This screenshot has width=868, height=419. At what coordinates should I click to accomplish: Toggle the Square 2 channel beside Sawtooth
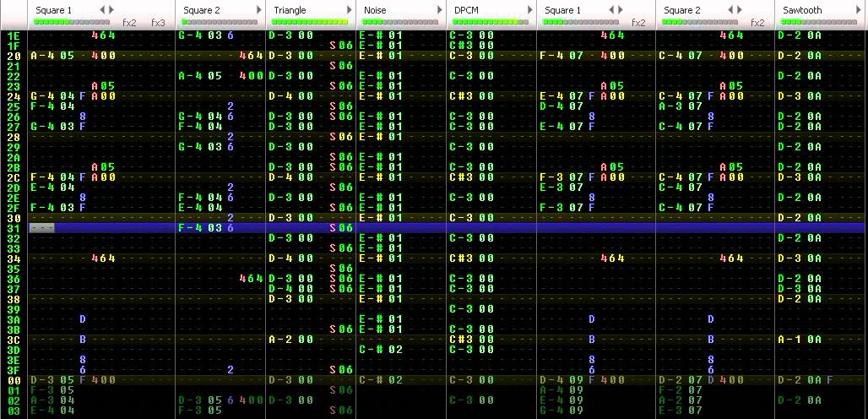682,10
